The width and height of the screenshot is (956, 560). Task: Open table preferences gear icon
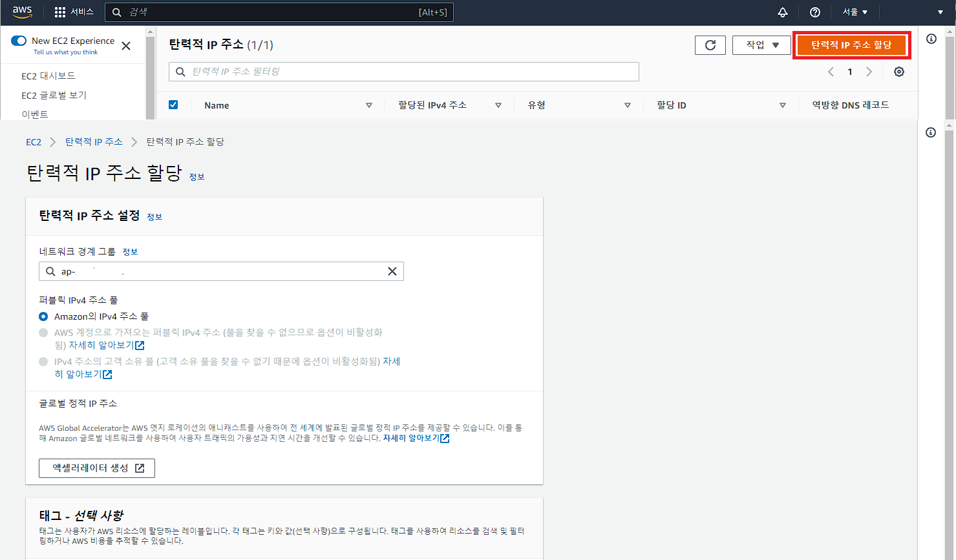point(899,72)
